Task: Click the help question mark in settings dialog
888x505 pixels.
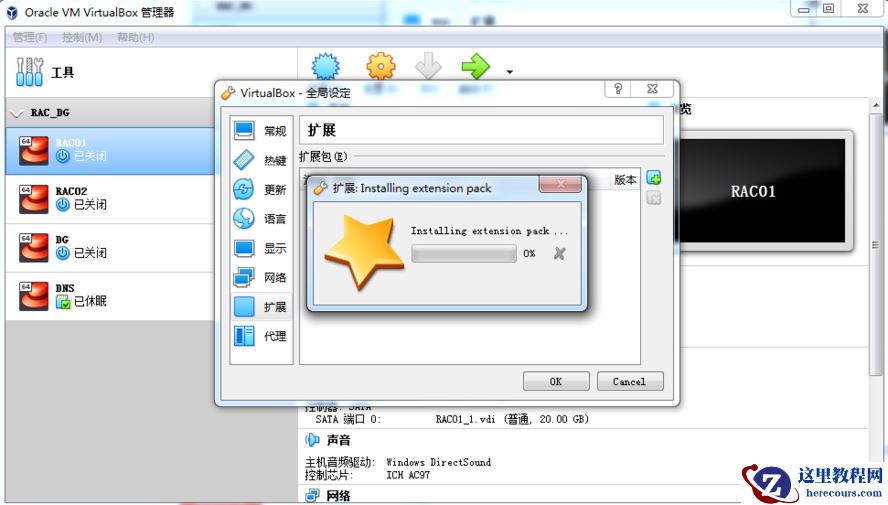Action: coord(618,89)
